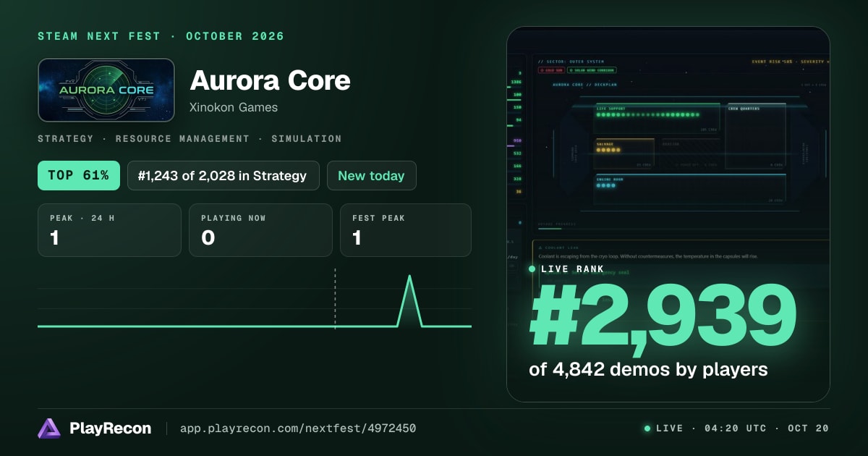Click the Aurora Core game capsule image
The height and width of the screenshot is (456, 868).
[106, 90]
